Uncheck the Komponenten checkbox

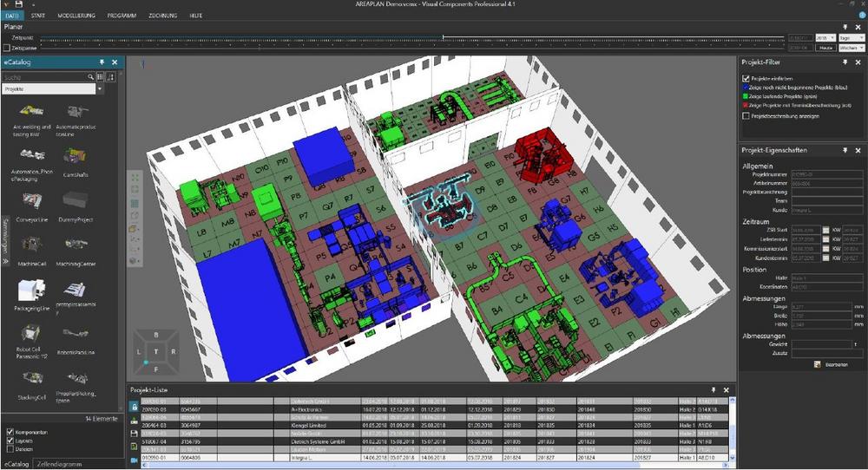click(10, 431)
